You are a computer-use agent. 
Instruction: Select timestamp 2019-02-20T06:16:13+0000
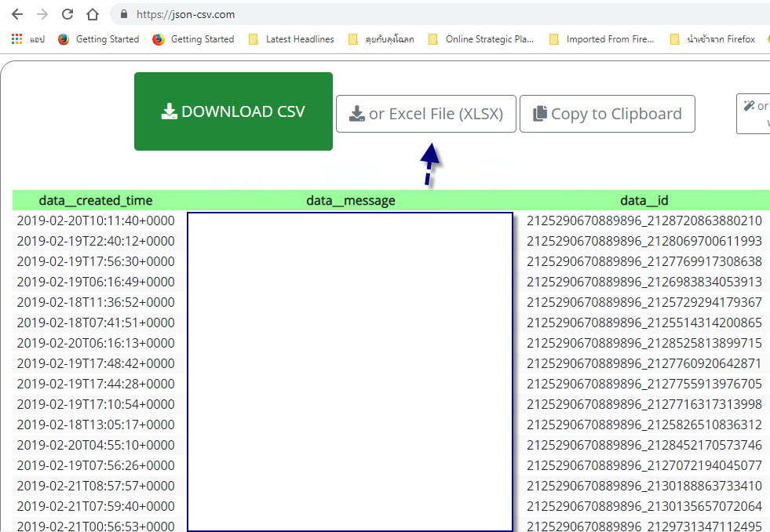click(96, 343)
